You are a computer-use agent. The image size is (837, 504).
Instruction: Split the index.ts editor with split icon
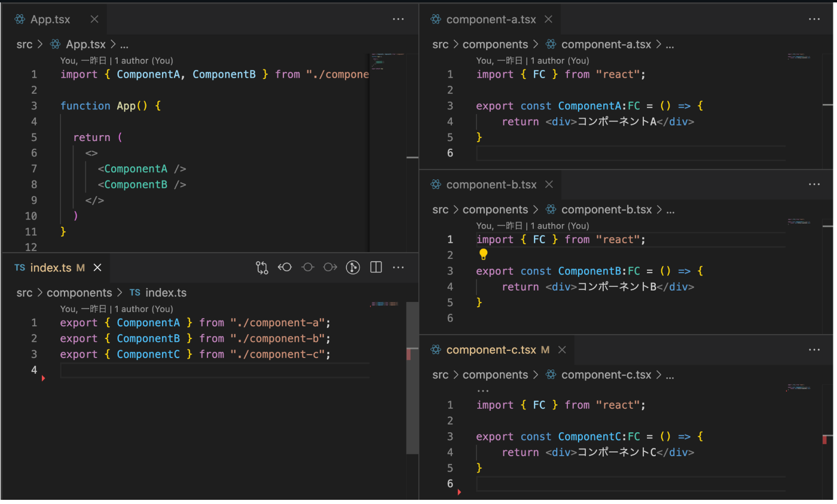[x=376, y=267]
